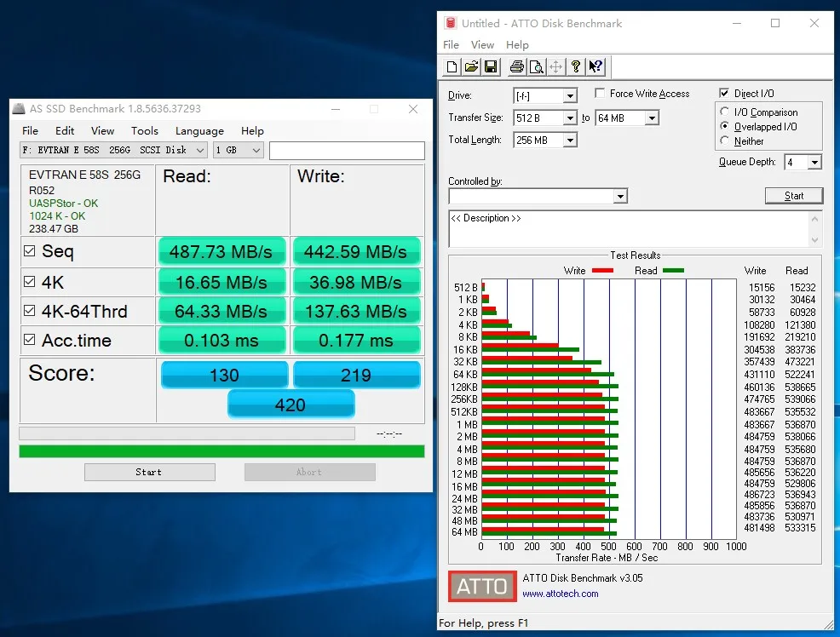Image resolution: width=840 pixels, height=637 pixels.
Task: Click the total score 420 box
Action: click(x=291, y=405)
